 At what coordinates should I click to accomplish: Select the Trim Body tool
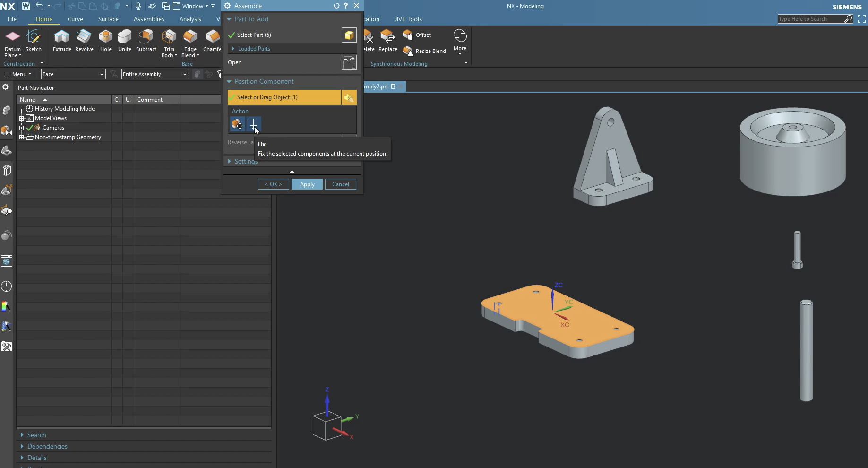click(169, 43)
